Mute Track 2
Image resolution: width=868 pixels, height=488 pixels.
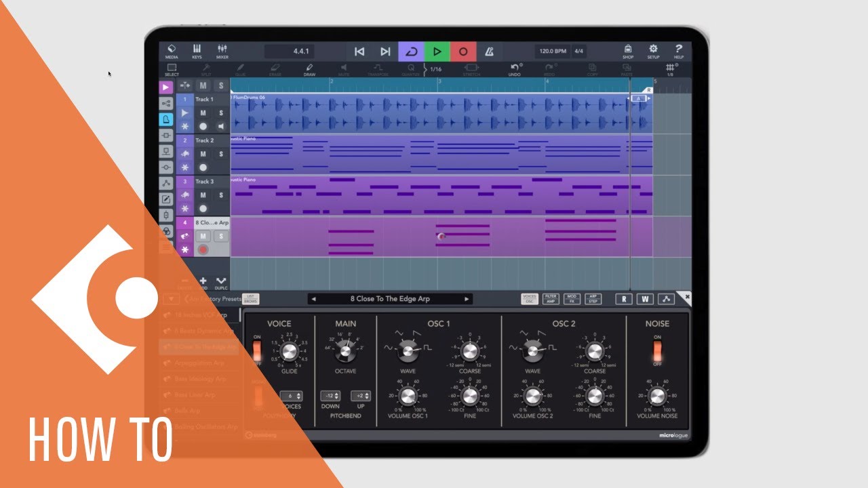203,154
